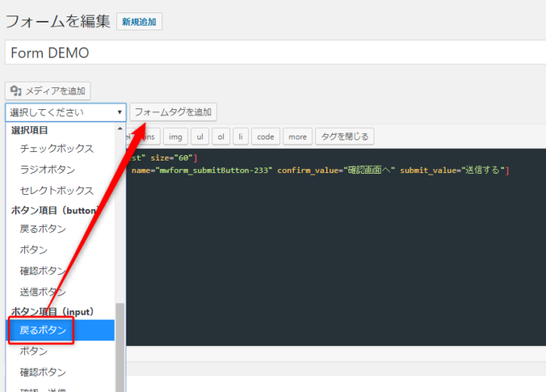Click the dropdown list scroll-up arrow
The height and width of the screenshot is (392, 546).
coord(119,128)
